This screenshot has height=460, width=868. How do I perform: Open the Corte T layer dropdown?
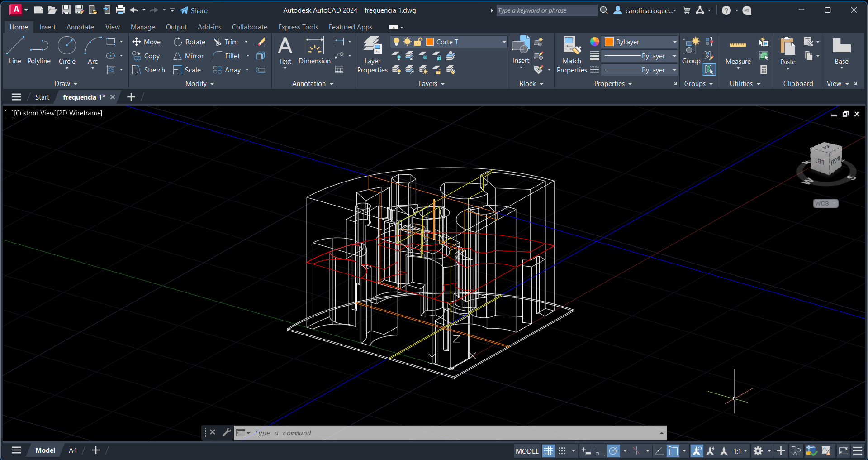click(x=504, y=42)
